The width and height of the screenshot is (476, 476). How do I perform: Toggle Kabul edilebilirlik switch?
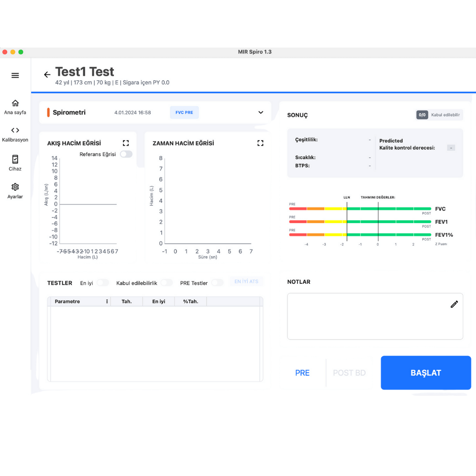click(167, 283)
